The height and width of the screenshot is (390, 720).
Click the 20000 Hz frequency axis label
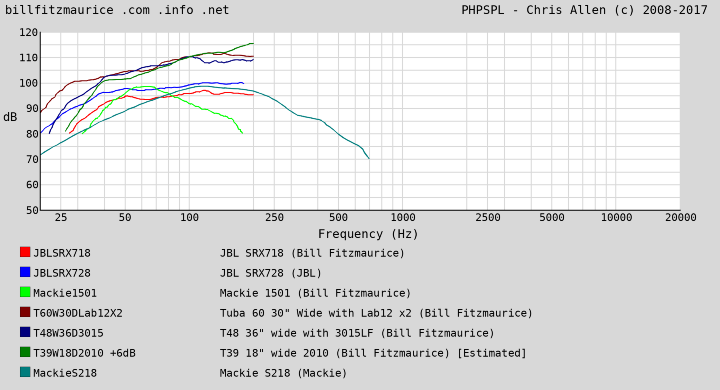(681, 217)
